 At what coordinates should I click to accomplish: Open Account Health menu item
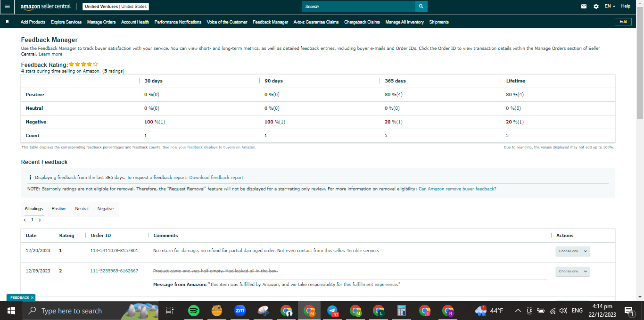tap(135, 22)
